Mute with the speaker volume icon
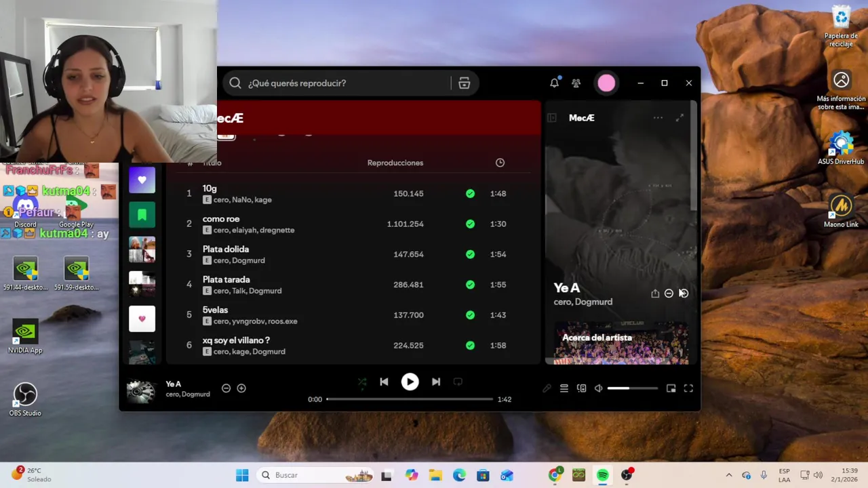This screenshot has width=868, height=488. pyautogui.click(x=599, y=388)
